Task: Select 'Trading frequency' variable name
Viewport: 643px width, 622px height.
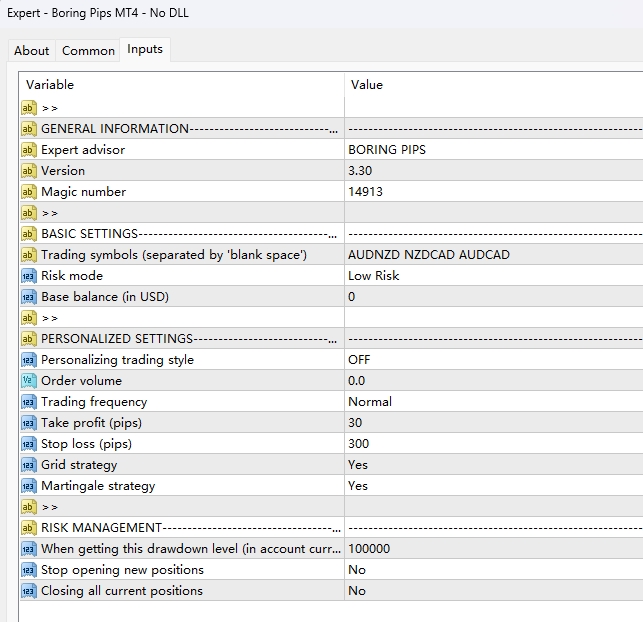Action: (x=94, y=402)
